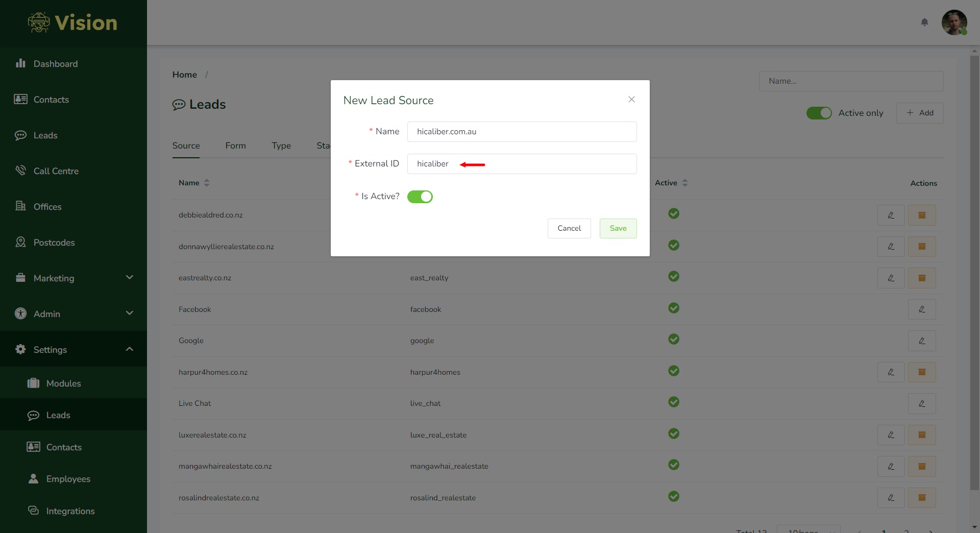Open Call Centre in the sidebar
Viewport: 980px width, 533px height.
56,171
